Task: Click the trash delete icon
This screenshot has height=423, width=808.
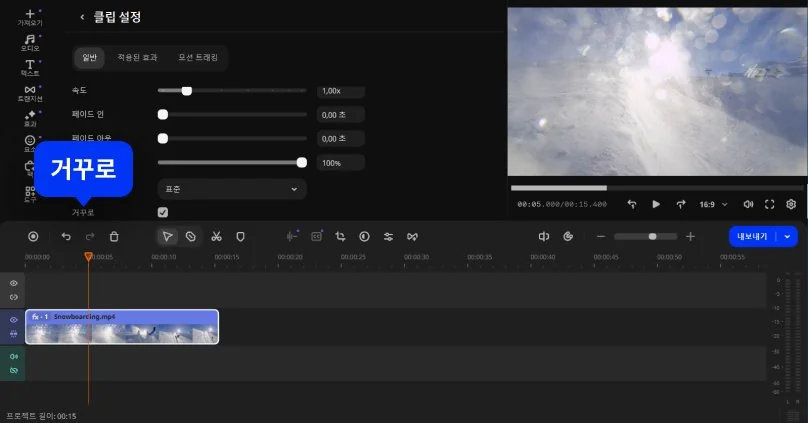Action: (114, 236)
